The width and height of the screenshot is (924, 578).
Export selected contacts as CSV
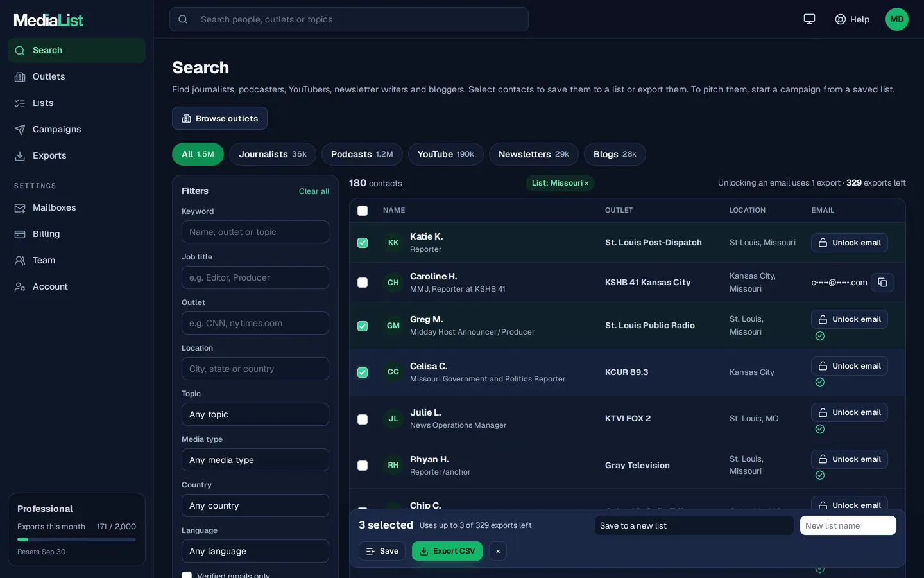point(447,551)
